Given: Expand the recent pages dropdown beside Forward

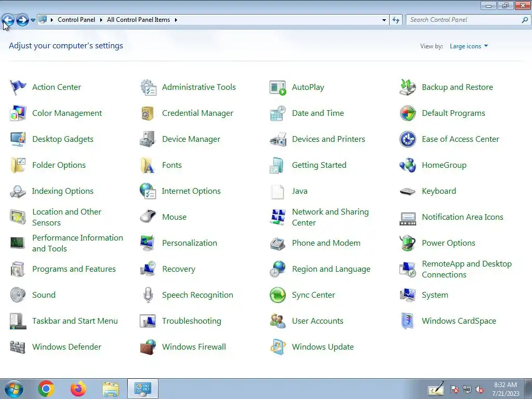Looking at the screenshot, I should 33,20.
